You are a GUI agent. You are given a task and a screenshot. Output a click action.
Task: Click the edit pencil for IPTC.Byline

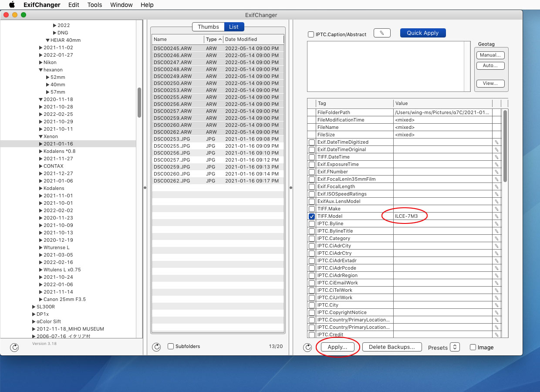[496, 224]
